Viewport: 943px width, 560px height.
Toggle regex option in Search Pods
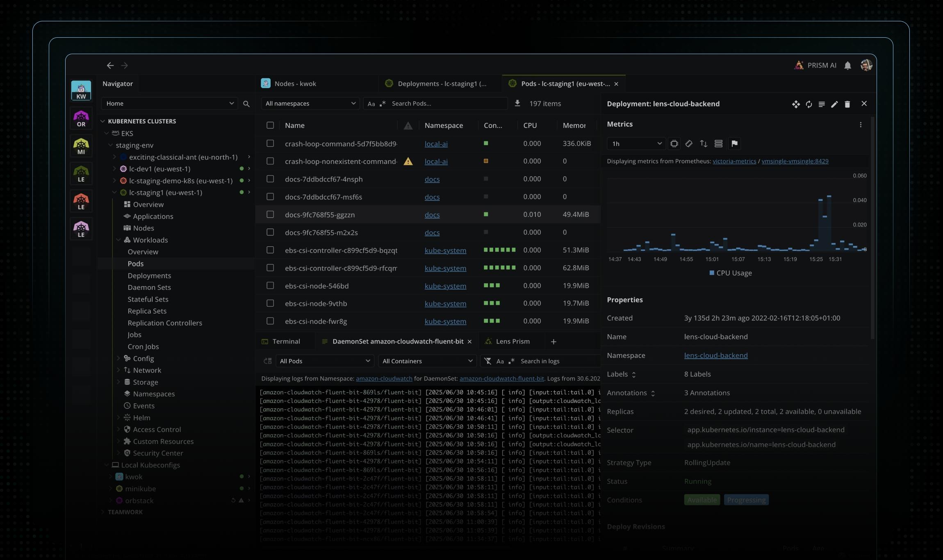(x=383, y=104)
